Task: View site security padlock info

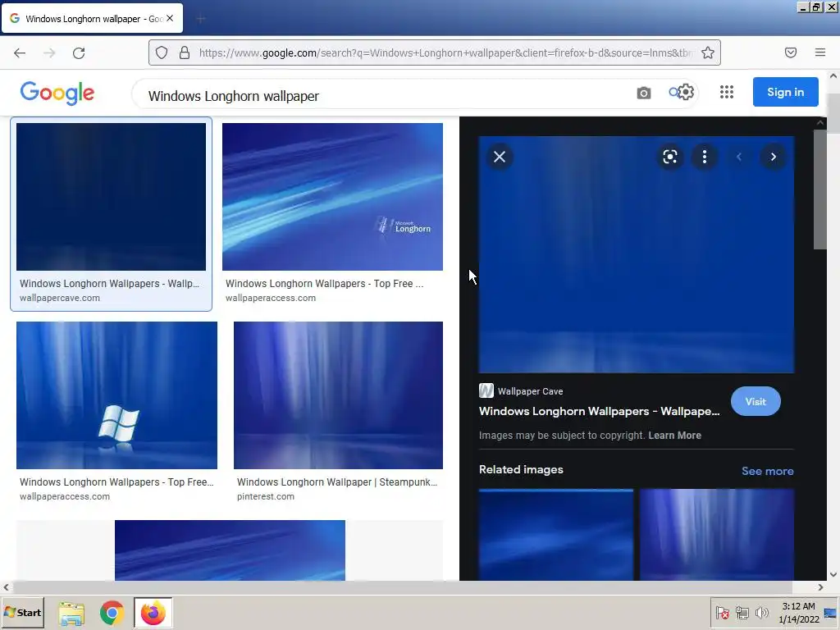Action: 185,52
